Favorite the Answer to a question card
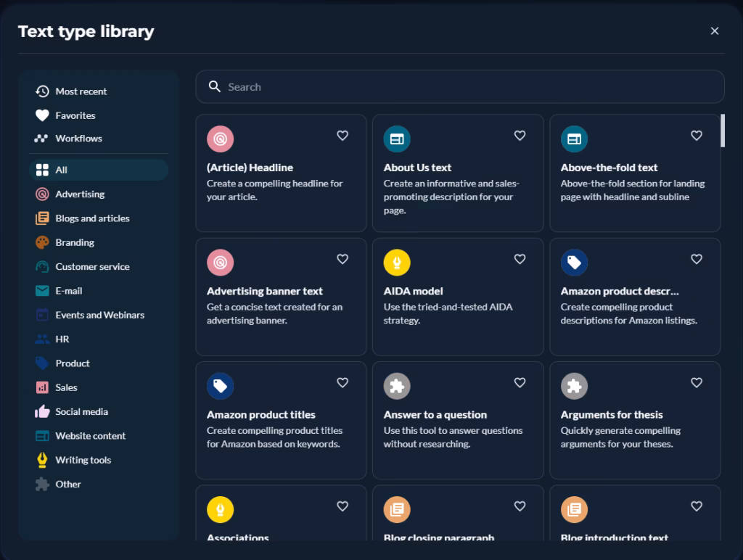Image resolution: width=743 pixels, height=560 pixels. (520, 383)
